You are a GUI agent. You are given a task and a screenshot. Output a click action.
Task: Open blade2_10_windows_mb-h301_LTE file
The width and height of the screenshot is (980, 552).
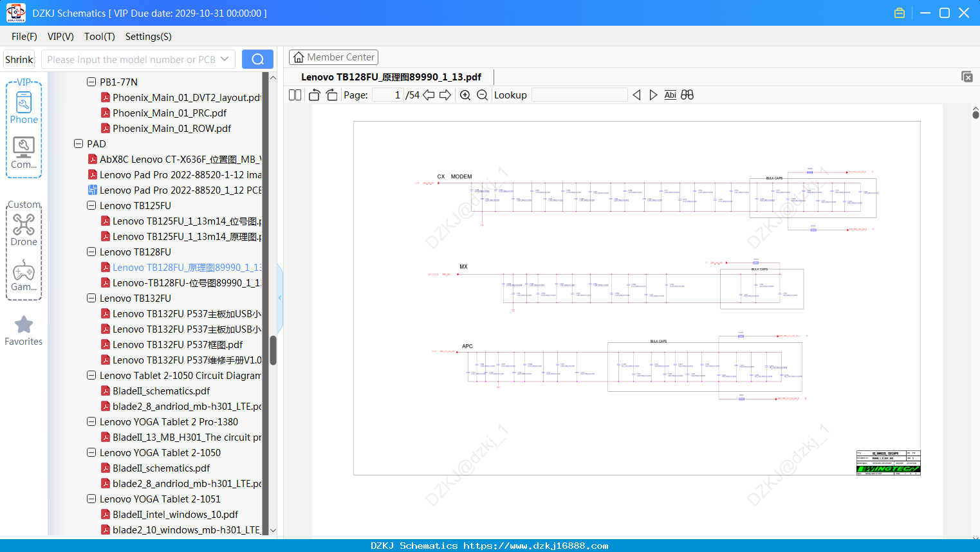pyautogui.click(x=181, y=530)
